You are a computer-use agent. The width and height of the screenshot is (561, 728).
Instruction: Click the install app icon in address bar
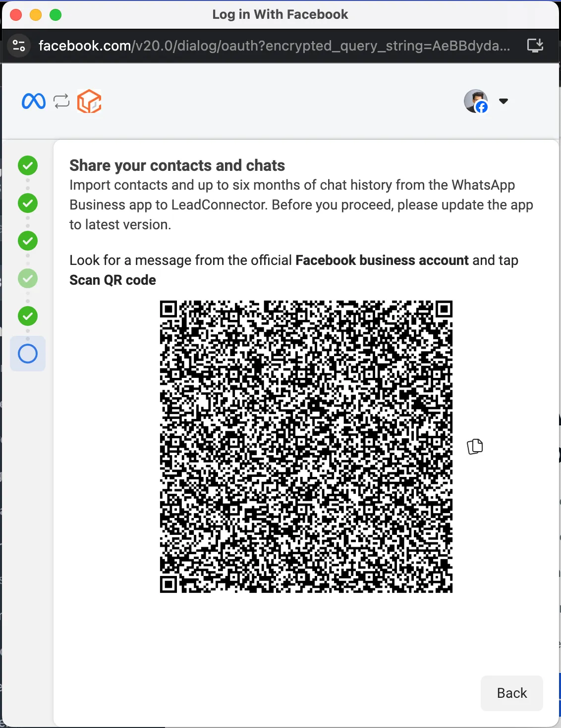point(535,46)
